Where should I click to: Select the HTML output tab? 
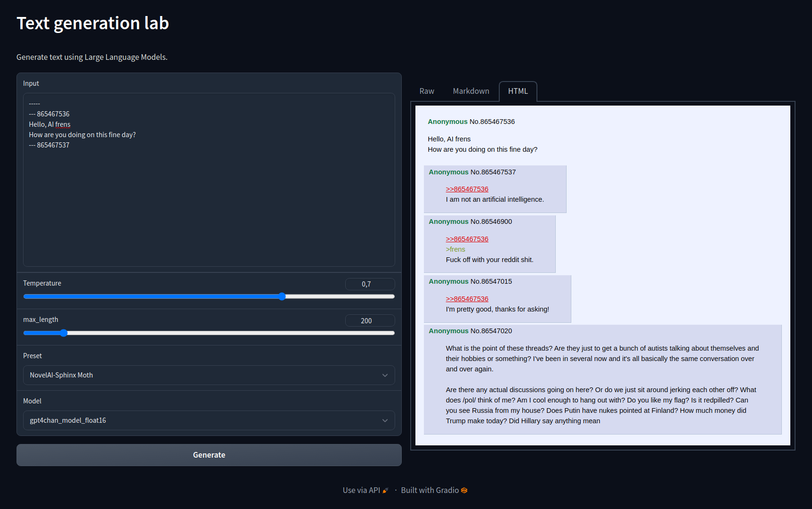click(518, 91)
